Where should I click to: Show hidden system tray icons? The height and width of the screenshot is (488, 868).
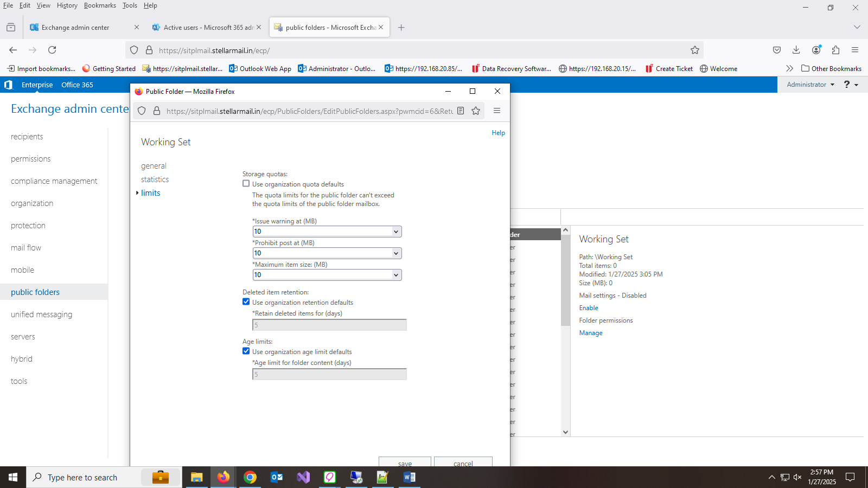click(771, 477)
